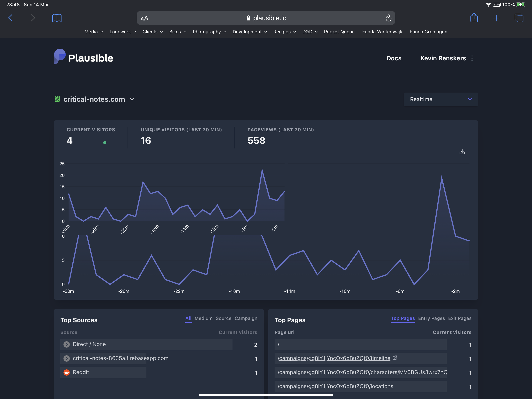Select Campaign tab in Top Sources
532x399 pixels.
246,318
